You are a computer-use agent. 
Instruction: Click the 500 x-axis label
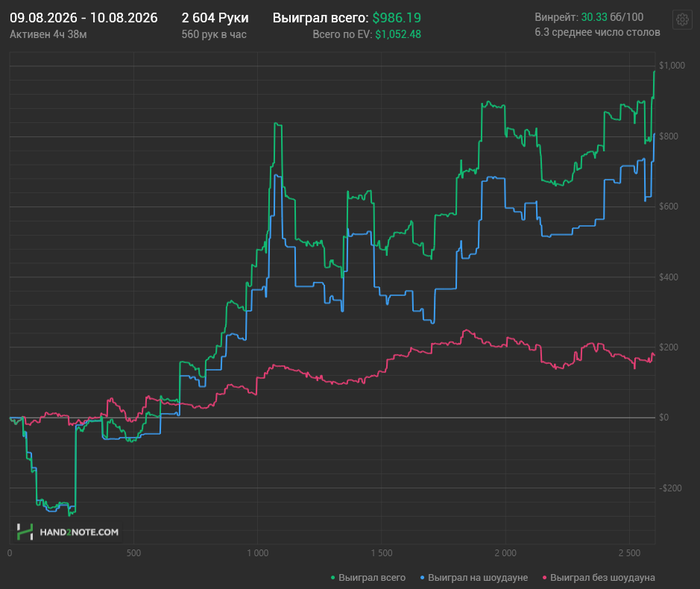click(133, 553)
